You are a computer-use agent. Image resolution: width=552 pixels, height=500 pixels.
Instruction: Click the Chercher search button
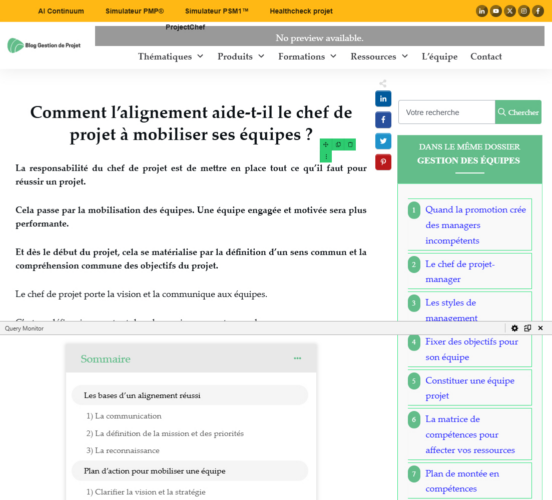[x=518, y=112]
